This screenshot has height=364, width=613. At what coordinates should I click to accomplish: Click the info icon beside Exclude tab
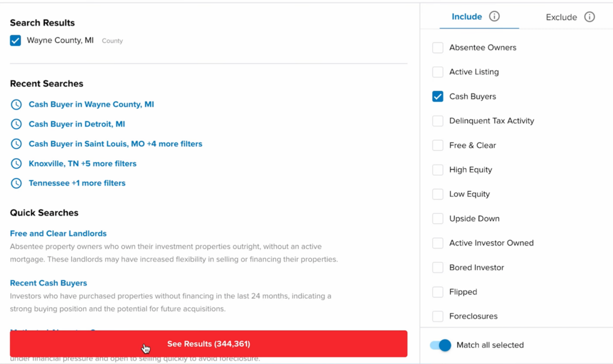coord(590,17)
